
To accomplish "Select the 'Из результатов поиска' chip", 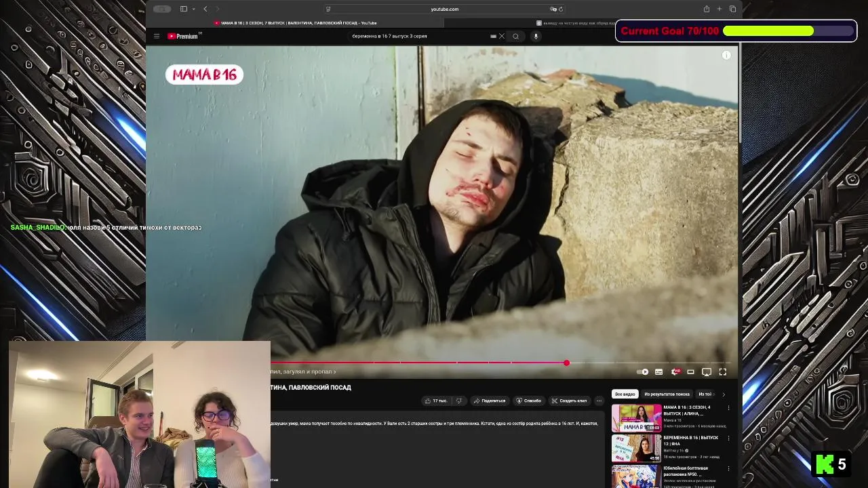I will [x=667, y=394].
